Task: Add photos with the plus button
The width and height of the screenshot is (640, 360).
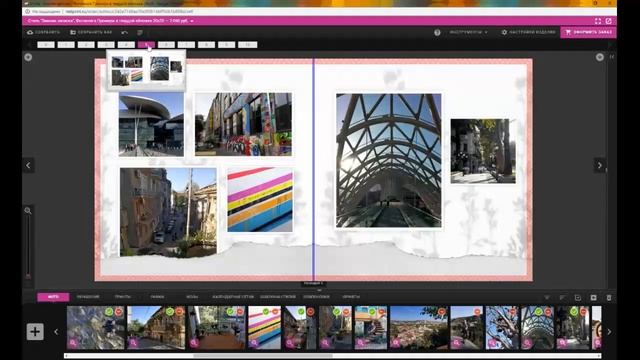Action: coord(35,331)
